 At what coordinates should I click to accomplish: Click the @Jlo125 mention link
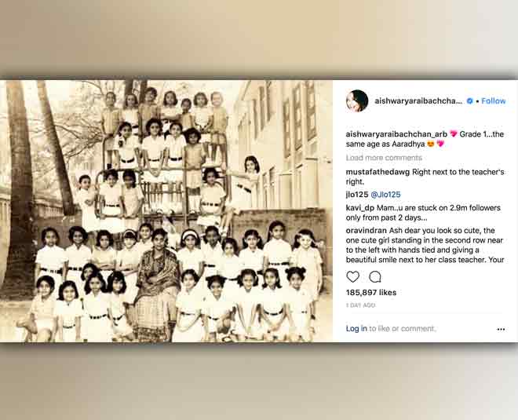[x=385, y=195]
